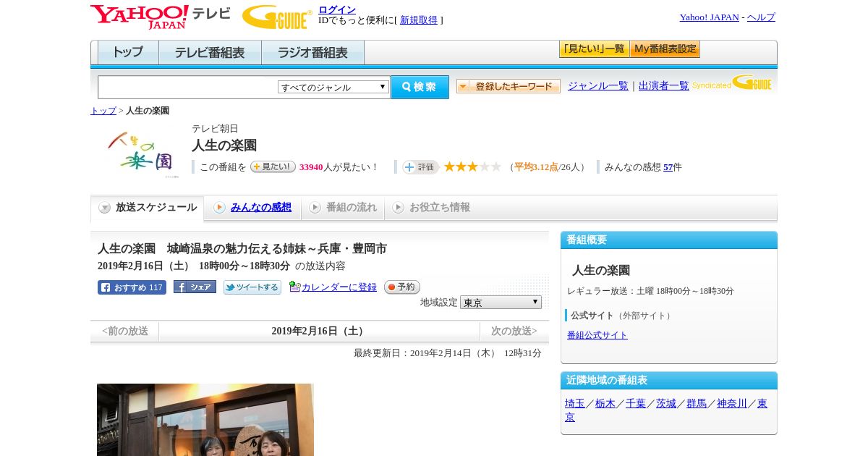Open the 「見たい!」一覧 button
The width and height of the screenshot is (868, 456).
(x=594, y=49)
